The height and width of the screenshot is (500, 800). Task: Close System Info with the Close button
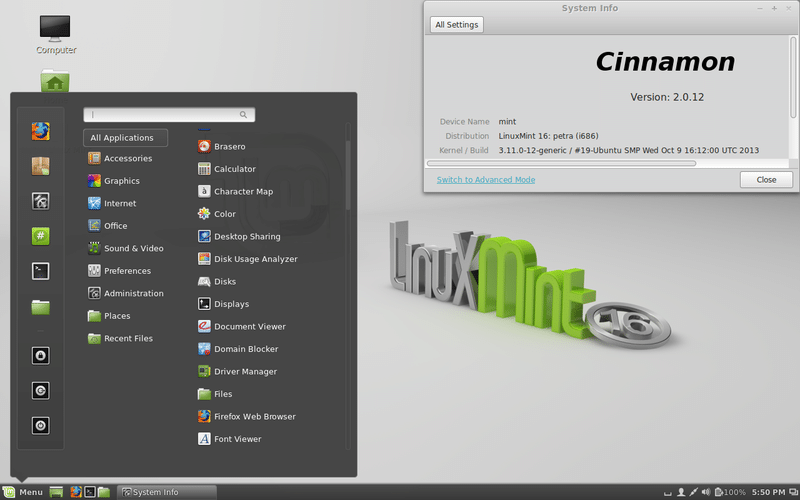tap(766, 180)
